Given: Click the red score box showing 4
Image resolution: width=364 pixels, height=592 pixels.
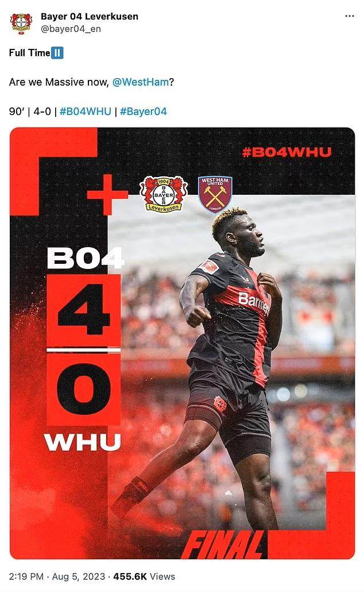Looking at the screenshot, I should pos(84,310).
